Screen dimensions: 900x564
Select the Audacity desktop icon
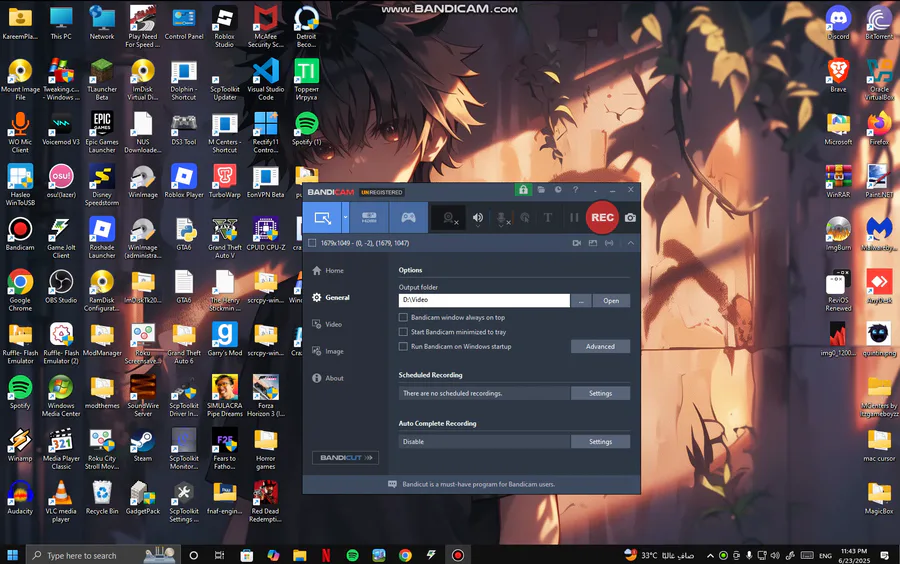tap(20, 497)
